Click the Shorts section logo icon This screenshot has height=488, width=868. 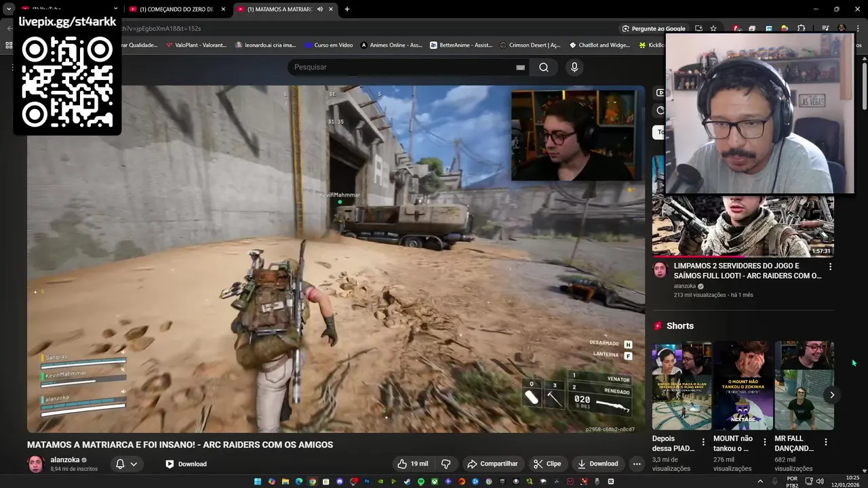[658, 326]
